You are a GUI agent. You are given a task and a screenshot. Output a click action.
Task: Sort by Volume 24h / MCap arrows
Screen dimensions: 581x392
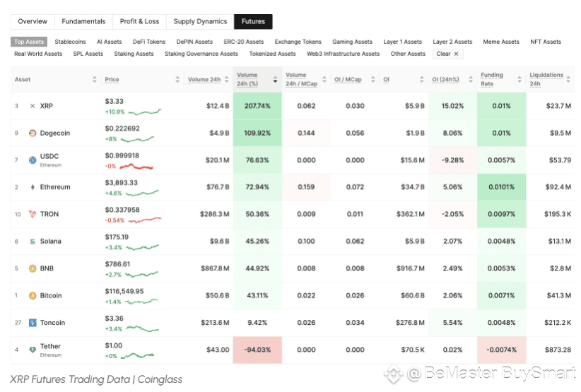click(x=324, y=80)
